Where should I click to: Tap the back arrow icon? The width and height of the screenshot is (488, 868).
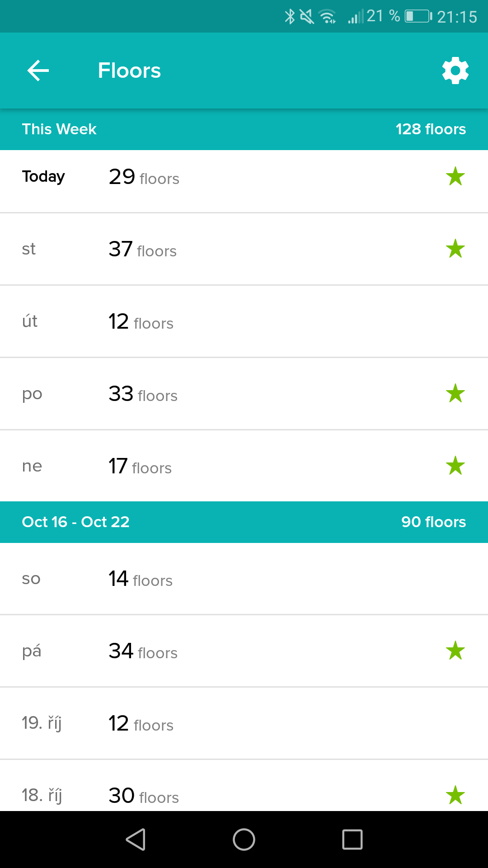point(38,71)
